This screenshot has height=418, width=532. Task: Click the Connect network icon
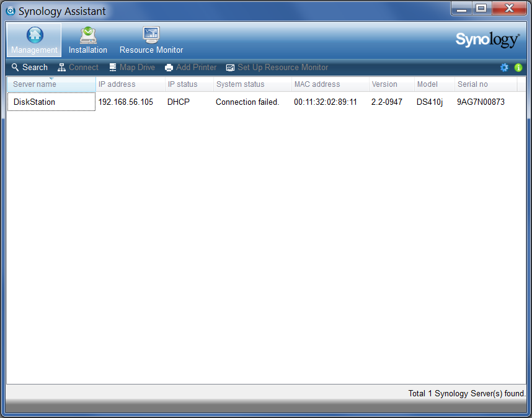[x=61, y=67]
